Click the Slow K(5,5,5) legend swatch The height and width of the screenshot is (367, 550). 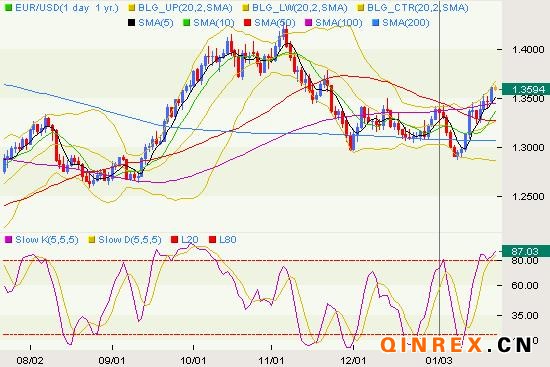8,240
